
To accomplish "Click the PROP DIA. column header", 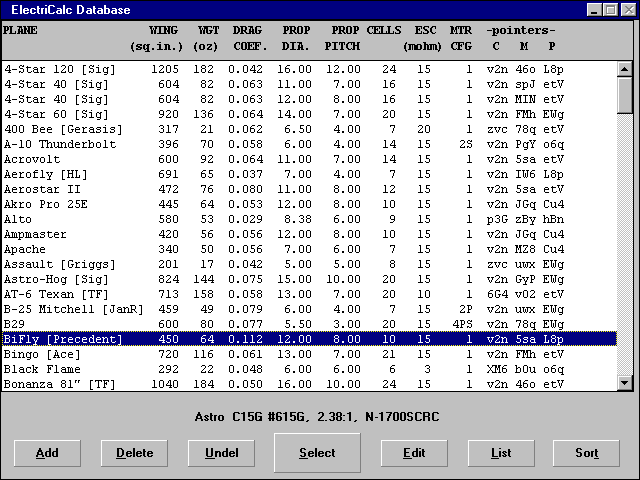I will point(296,38).
